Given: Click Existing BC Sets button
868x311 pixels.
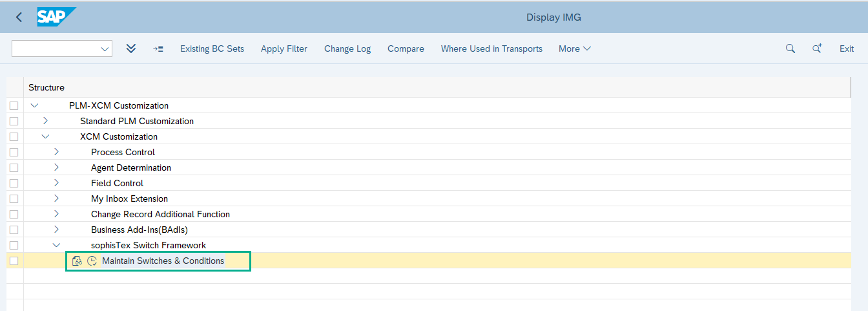Looking at the screenshot, I should tap(212, 48).
